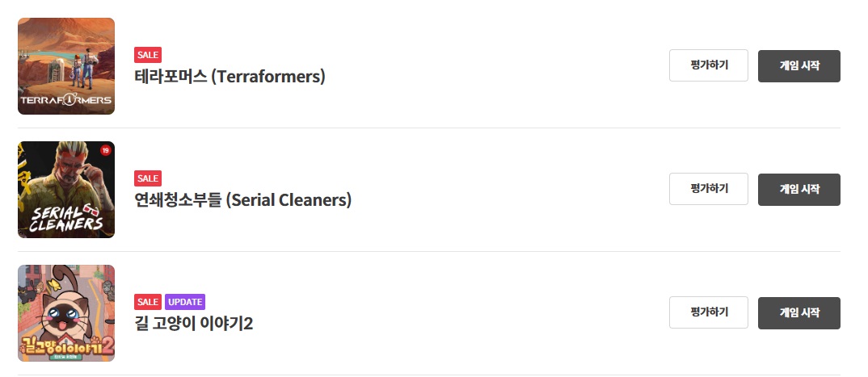Rate 길 고양이 이야기2 with 평가하기
Screen dimensions: 868x377
point(709,312)
